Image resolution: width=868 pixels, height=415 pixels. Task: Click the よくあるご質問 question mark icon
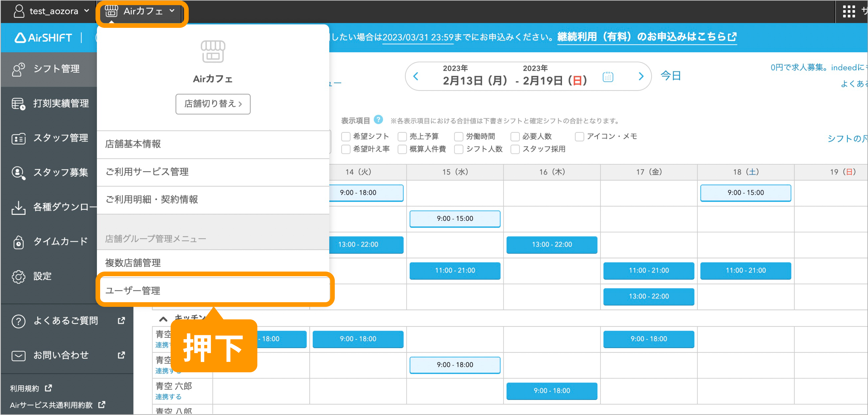click(19, 321)
